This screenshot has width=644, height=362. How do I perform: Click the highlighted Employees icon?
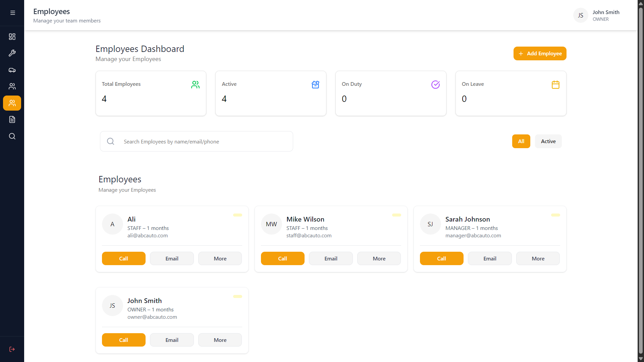click(x=12, y=103)
